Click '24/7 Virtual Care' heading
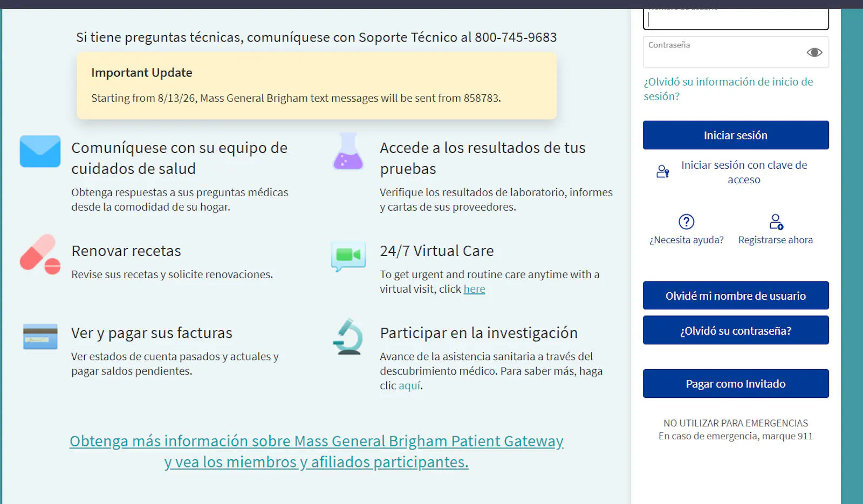 (437, 251)
